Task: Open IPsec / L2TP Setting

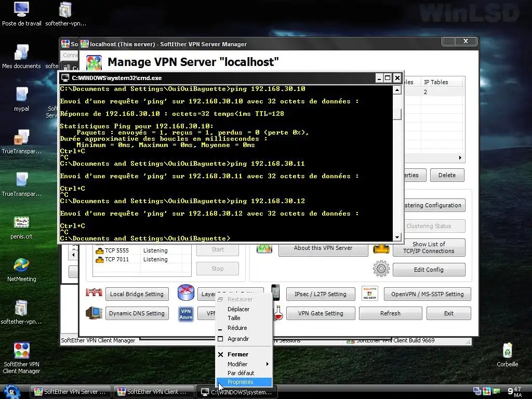Action: point(321,294)
